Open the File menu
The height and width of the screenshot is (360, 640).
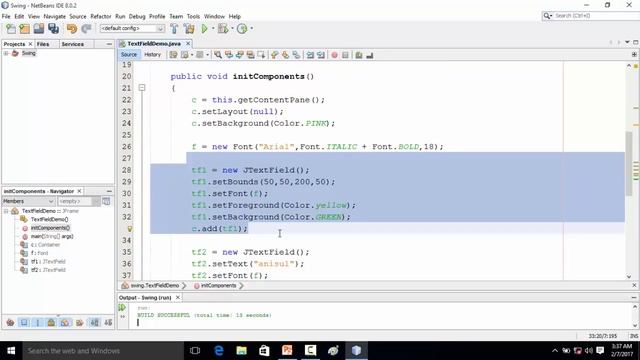coord(6,16)
